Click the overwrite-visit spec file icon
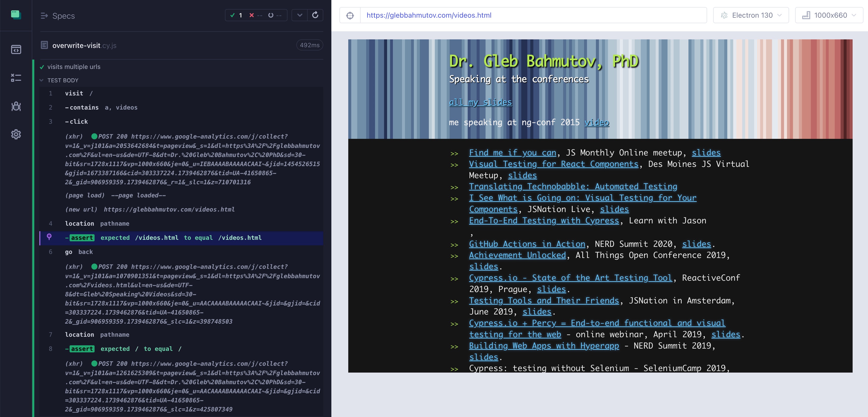The image size is (868, 417). tap(44, 45)
